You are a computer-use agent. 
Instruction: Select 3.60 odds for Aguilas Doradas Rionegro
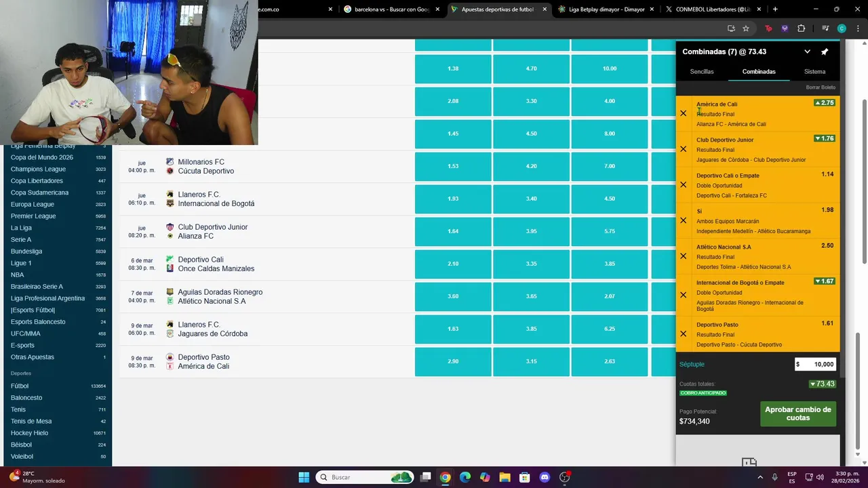[453, 296]
